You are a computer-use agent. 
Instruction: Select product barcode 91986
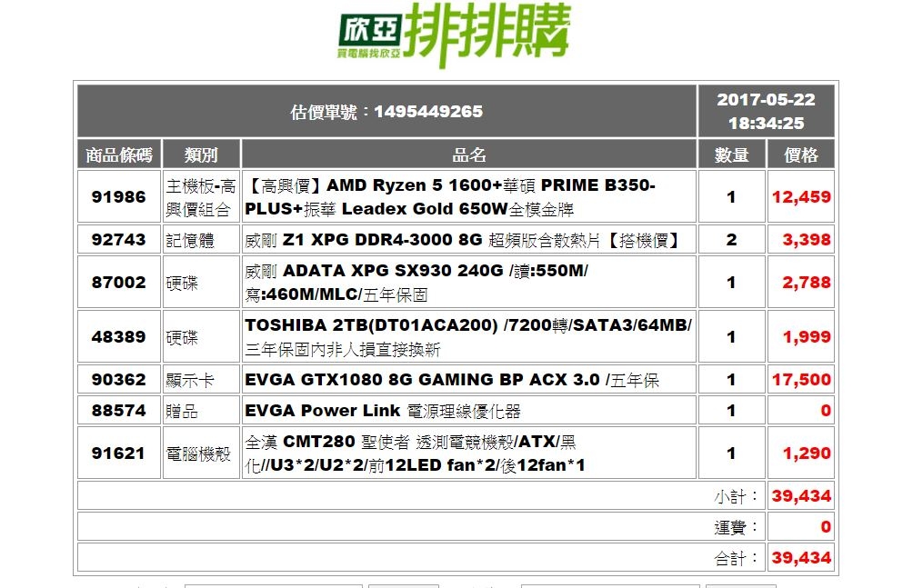(x=119, y=197)
